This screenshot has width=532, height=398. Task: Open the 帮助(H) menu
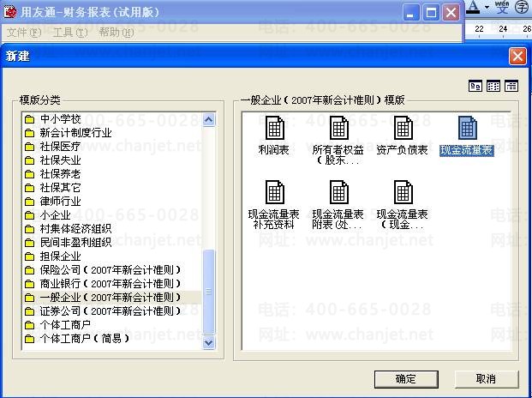coord(117,33)
